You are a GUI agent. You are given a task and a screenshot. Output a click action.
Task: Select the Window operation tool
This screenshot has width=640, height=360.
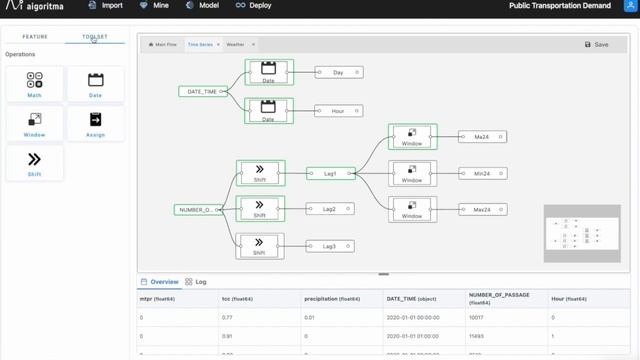point(35,124)
